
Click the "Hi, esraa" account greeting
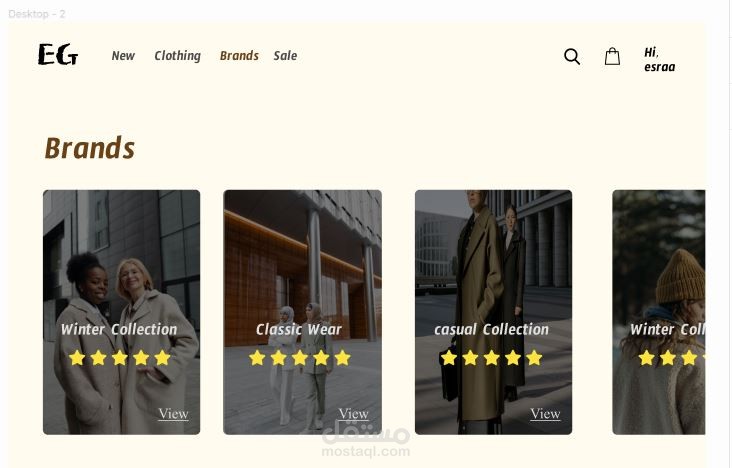coord(660,59)
